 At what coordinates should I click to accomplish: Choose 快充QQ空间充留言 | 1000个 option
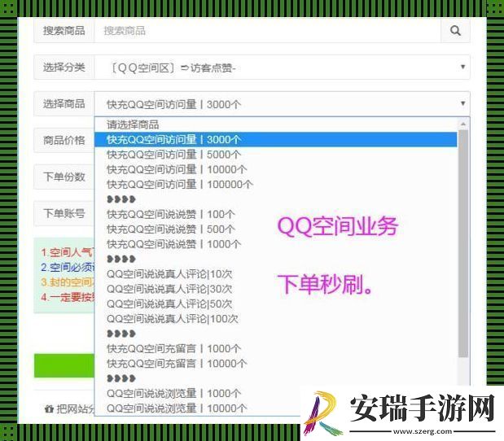(275, 348)
